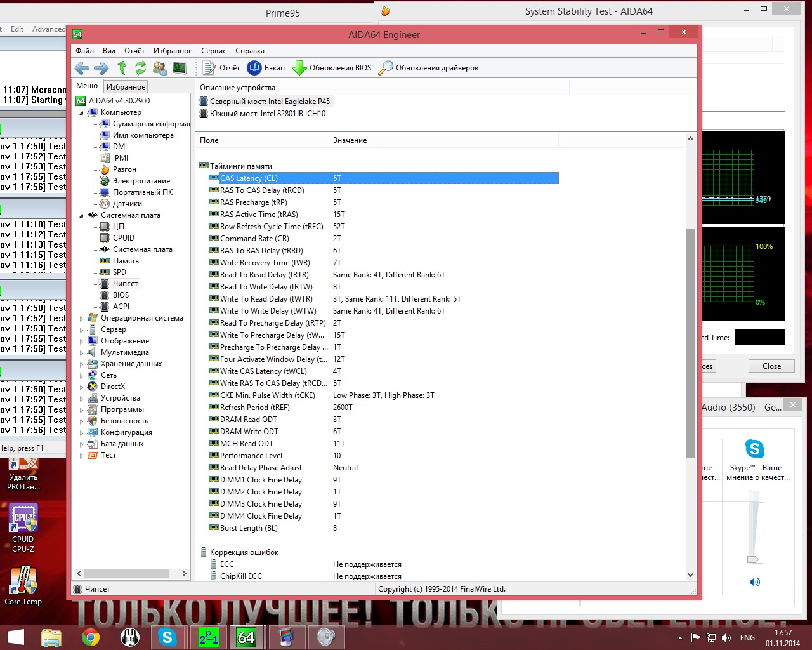Open Core Temp desktop shortcut
This screenshot has width=812, height=650.
coord(23,585)
